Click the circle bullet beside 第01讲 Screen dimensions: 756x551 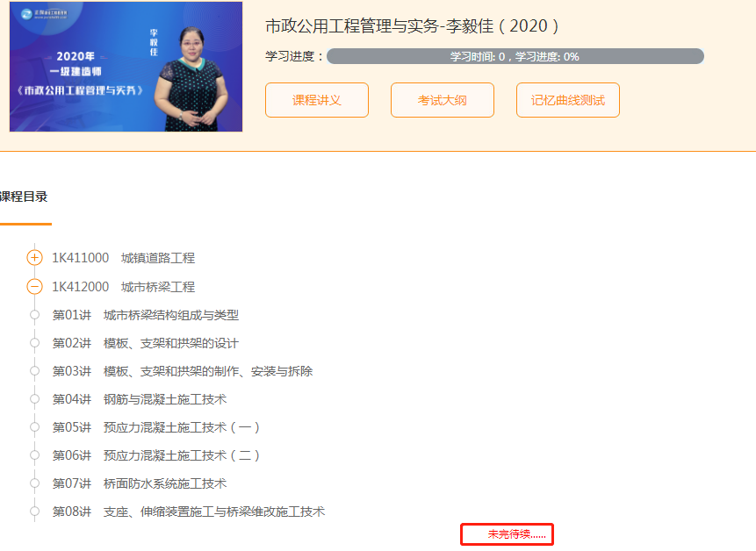34,315
